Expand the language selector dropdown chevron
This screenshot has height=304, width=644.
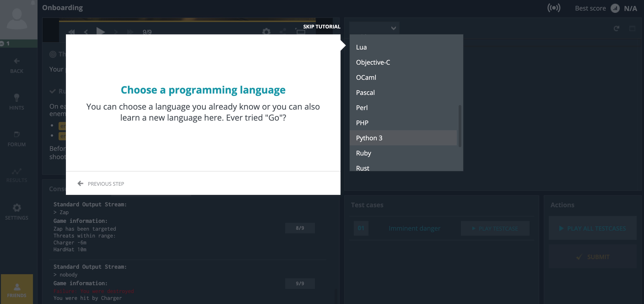[x=393, y=28]
